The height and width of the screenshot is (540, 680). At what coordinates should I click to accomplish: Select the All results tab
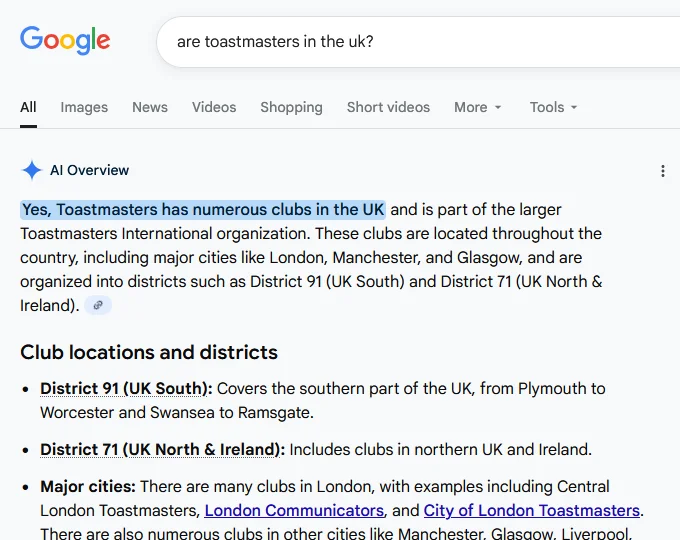click(28, 107)
